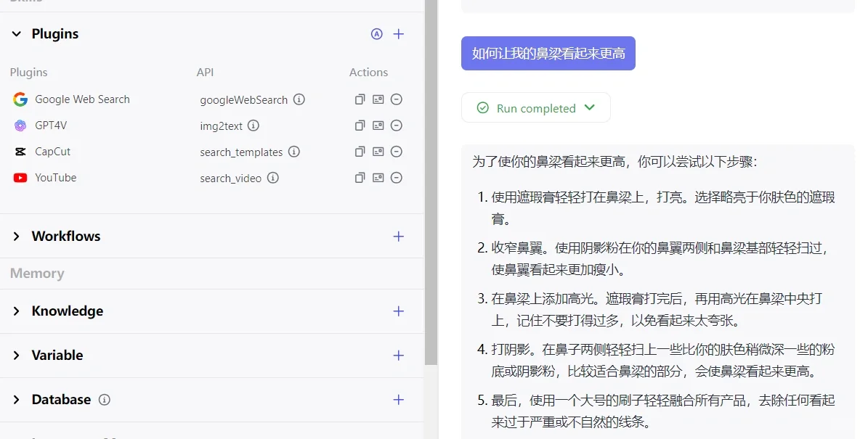Click the Variable section heading

(x=57, y=356)
